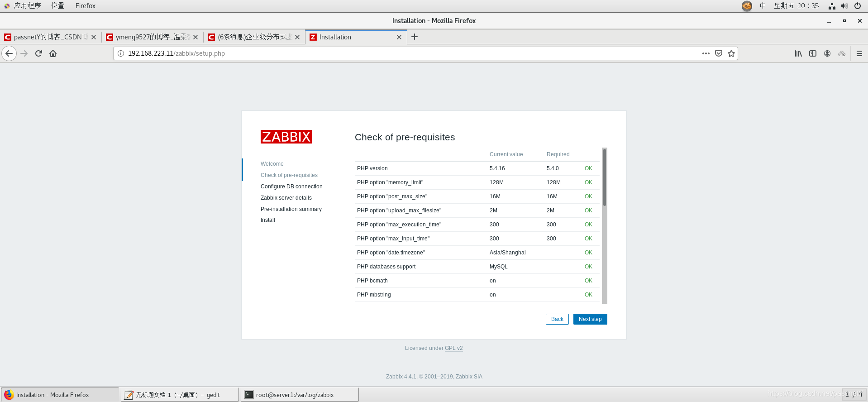
Task: Click PHP option "max_execution_time" label
Action: point(399,225)
